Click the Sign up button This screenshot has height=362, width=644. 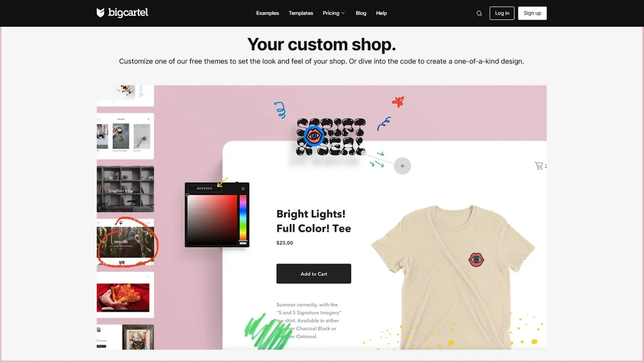532,13
